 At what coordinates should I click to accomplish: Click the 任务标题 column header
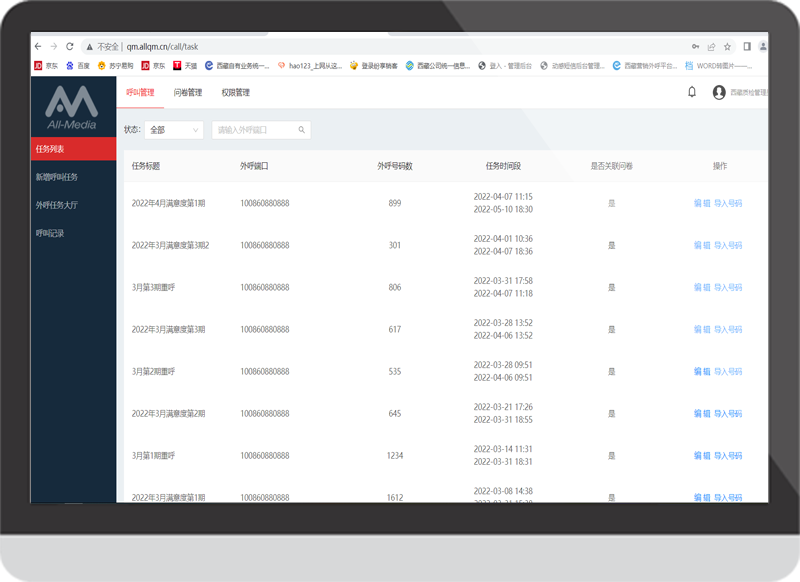[146, 166]
